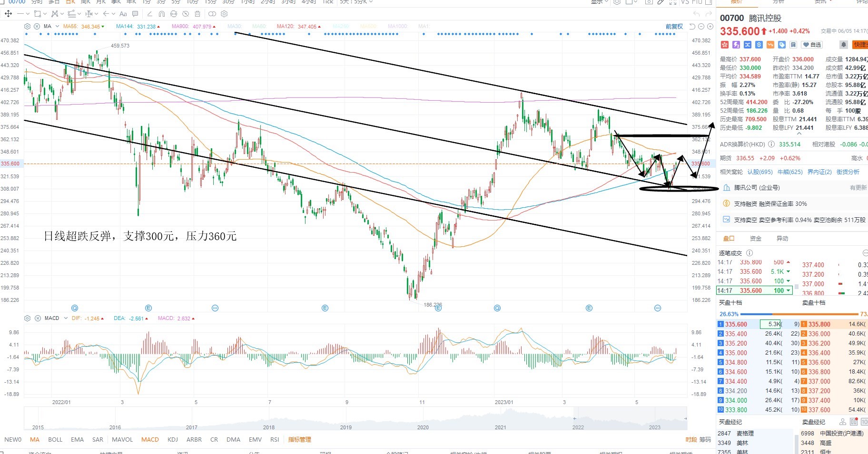The width and height of the screenshot is (868, 454).
Task: Zoom in the chart with plus icon
Action: [710, 26]
